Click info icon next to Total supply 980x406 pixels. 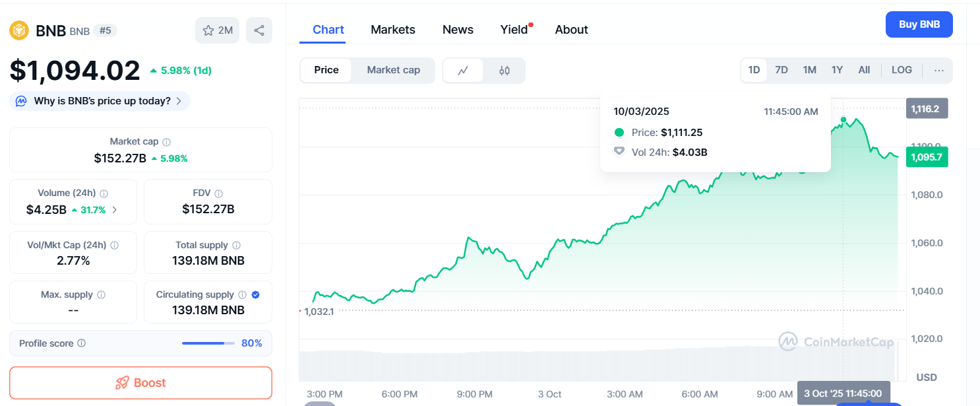click(x=236, y=245)
